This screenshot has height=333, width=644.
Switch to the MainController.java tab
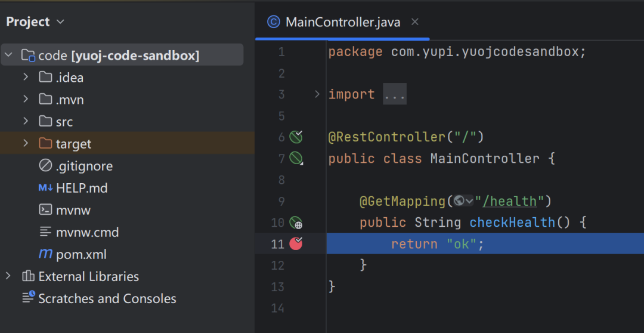coord(342,23)
